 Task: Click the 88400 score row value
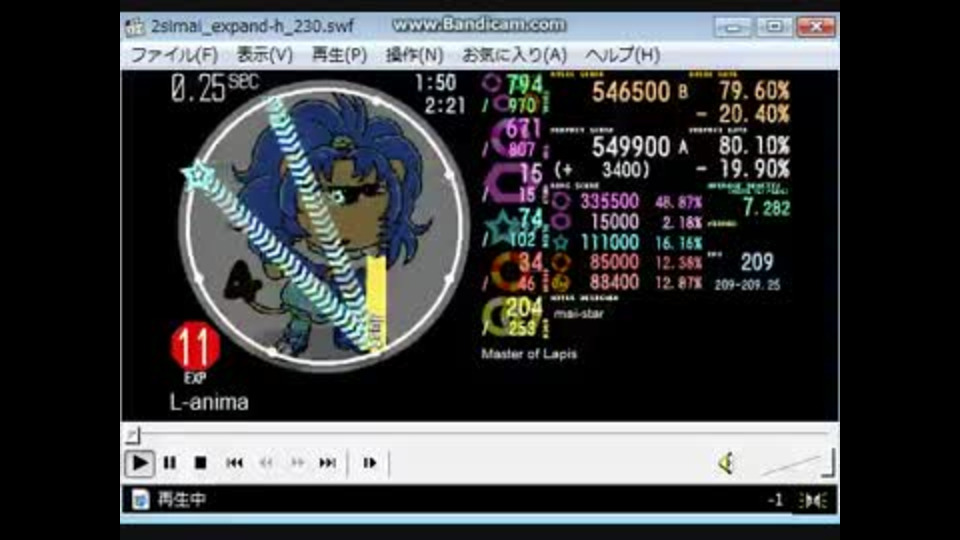(x=614, y=282)
